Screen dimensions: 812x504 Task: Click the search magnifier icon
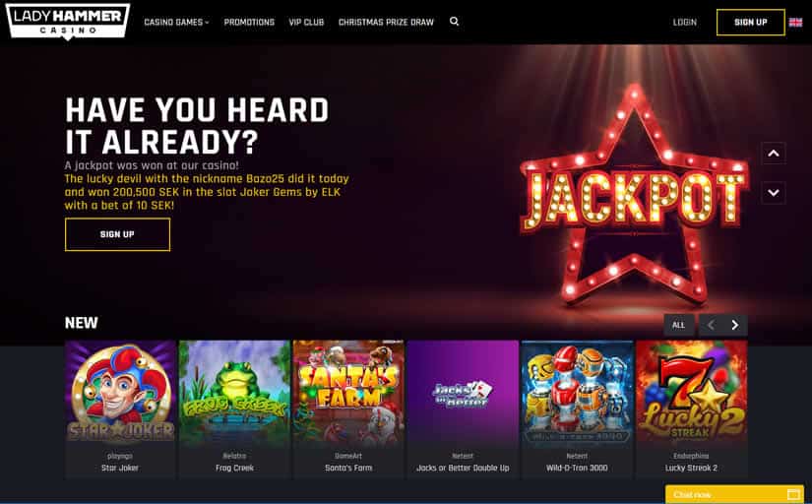(454, 22)
